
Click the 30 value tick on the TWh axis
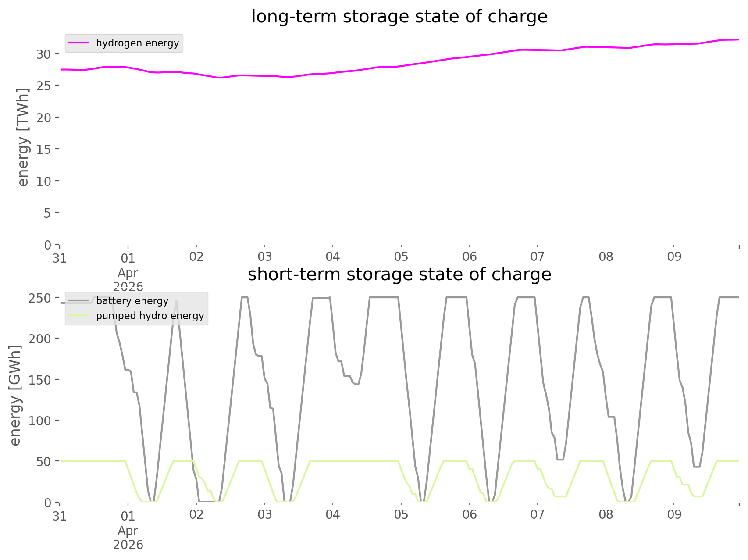coord(43,54)
